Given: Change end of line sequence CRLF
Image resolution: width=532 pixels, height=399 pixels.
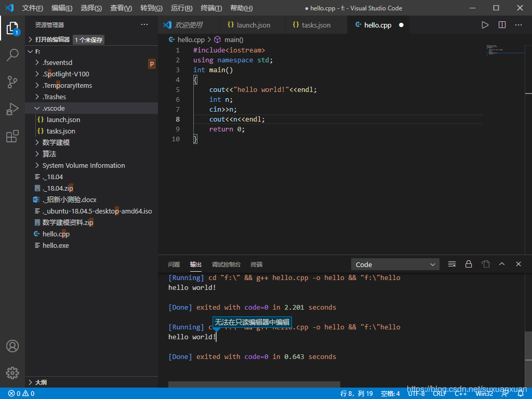Looking at the screenshot, I should pyautogui.click(x=440, y=394).
